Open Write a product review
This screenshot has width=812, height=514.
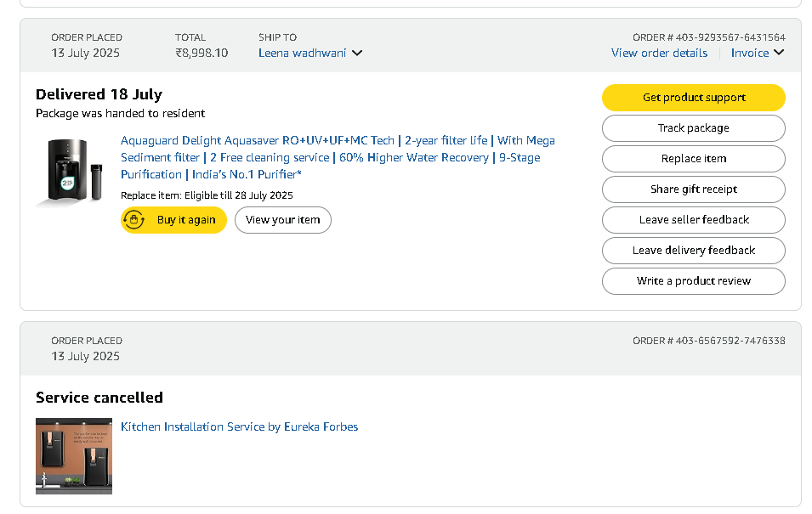click(x=694, y=280)
